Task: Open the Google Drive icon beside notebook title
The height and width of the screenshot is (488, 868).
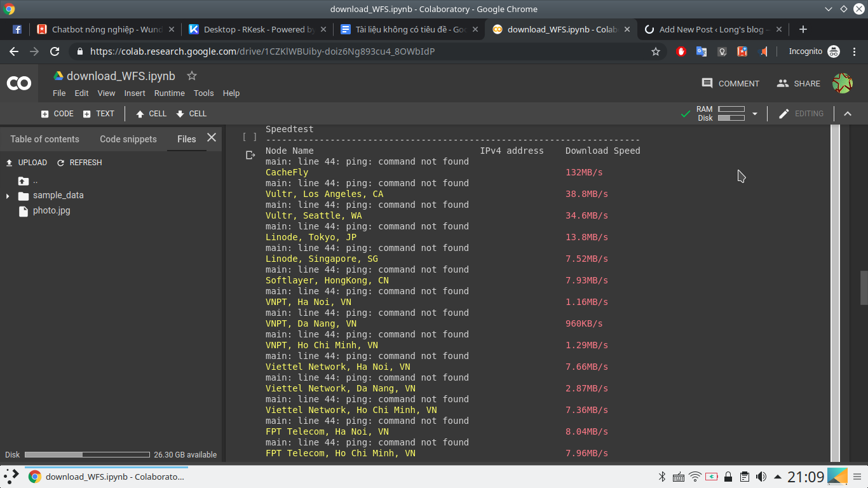Action: [x=58, y=76]
